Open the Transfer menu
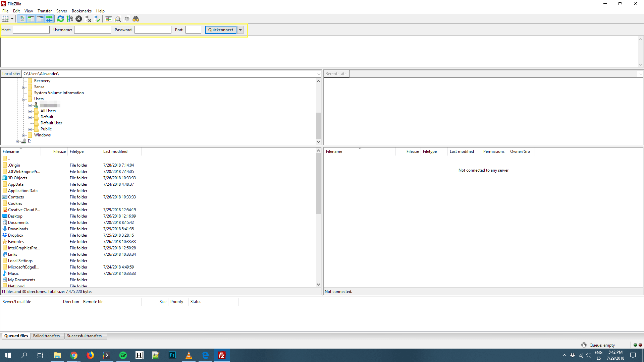644x362 pixels. click(x=44, y=11)
